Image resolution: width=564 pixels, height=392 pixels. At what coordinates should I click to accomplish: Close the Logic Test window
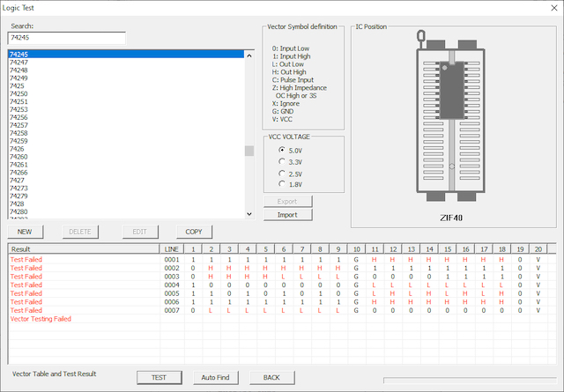(x=554, y=8)
